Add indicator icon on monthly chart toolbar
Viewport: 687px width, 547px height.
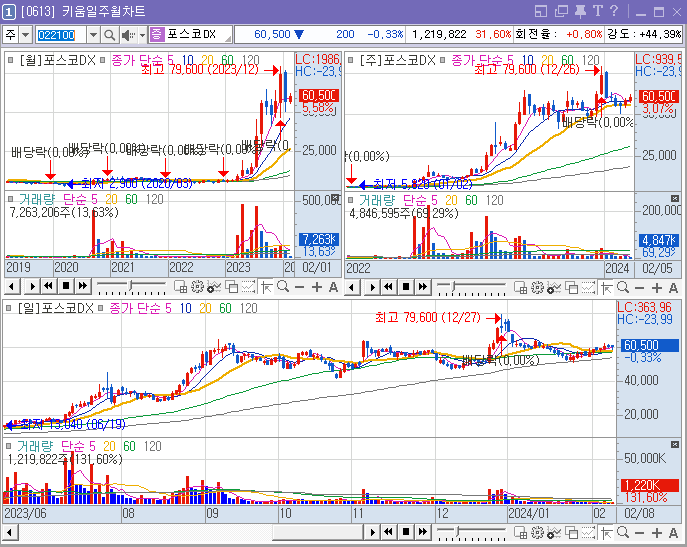point(214,287)
